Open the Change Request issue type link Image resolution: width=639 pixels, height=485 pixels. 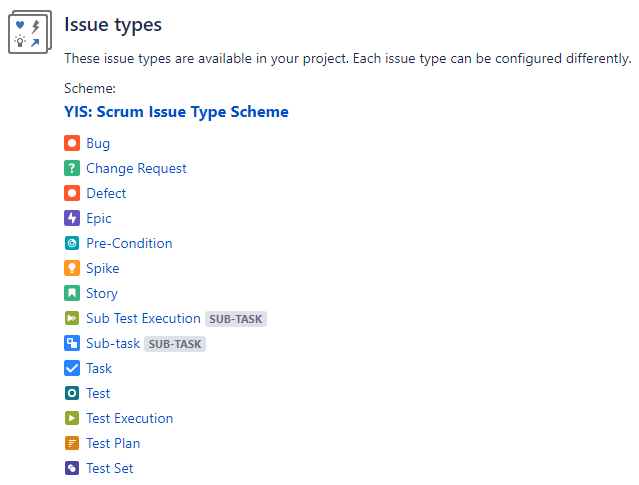pyautogui.click(x=136, y=168)
